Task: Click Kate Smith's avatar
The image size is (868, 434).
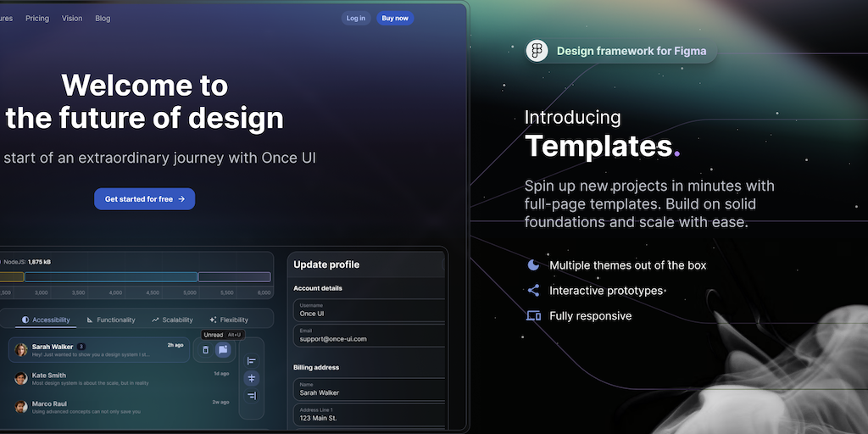Action: tap(21, 379)
